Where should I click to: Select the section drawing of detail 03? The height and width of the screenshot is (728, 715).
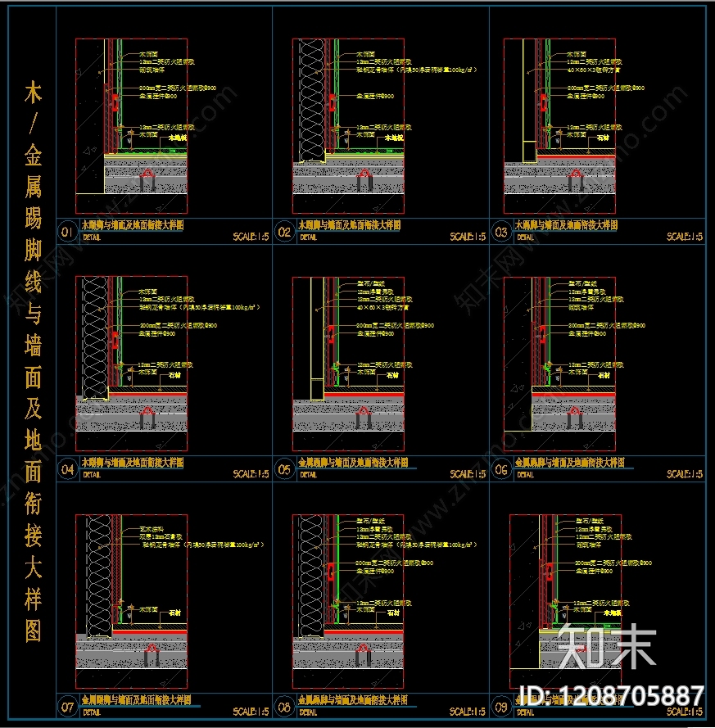(x=559, y=126)
